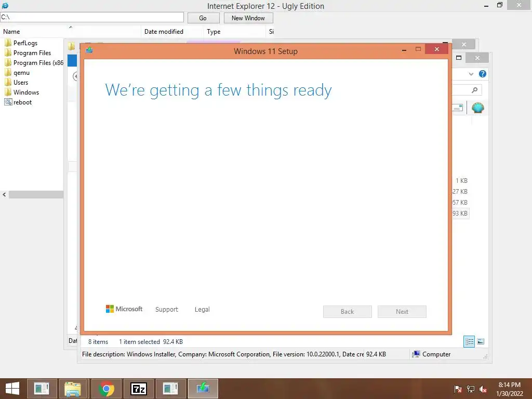
Task: Select the Program Files (x86) folder
Action: pyautogui.click(x=34, y=63)
